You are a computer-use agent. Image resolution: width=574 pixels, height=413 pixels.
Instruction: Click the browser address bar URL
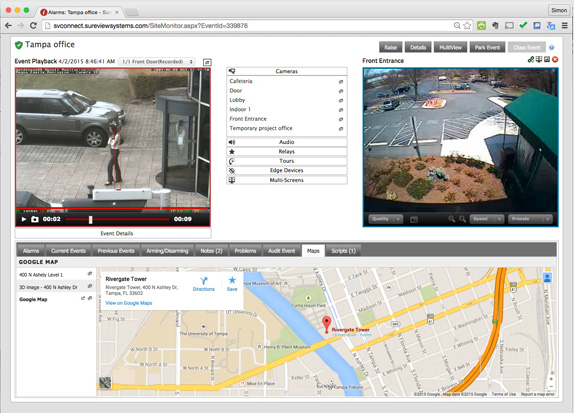tap(150, 26)
